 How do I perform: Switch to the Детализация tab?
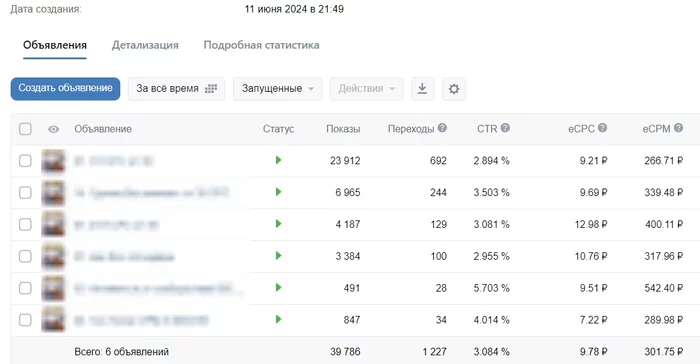click(145, 45)
